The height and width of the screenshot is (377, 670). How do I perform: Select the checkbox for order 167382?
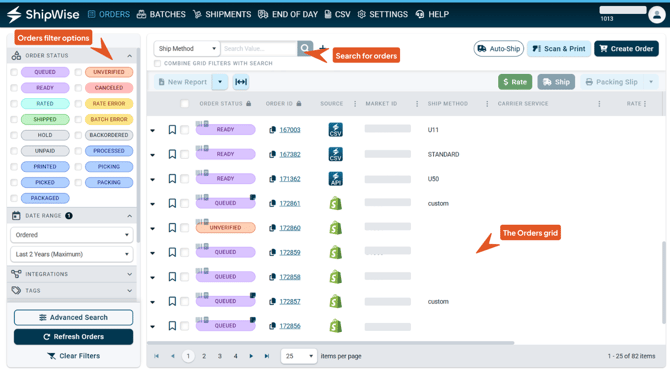pos(185,154)
